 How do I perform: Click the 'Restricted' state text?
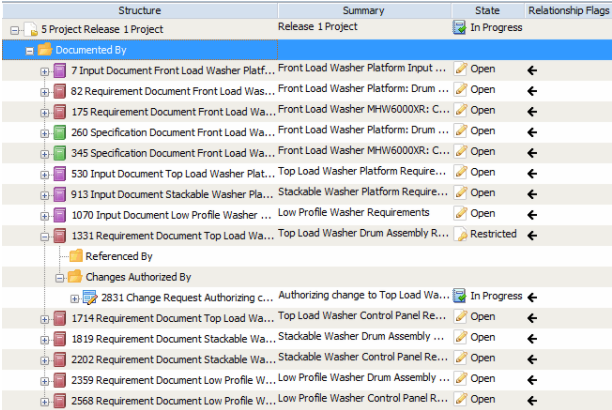pos(493,234)
